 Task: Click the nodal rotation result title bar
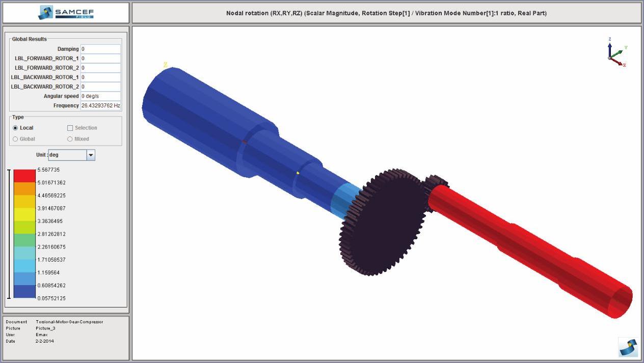(386, 13)
